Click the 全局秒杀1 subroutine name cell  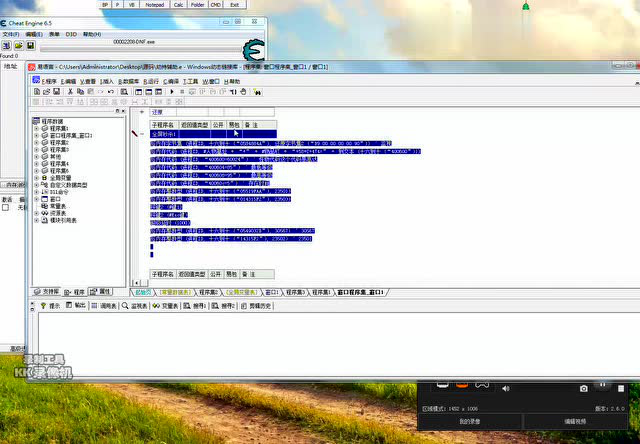click(x=164, y=134)
